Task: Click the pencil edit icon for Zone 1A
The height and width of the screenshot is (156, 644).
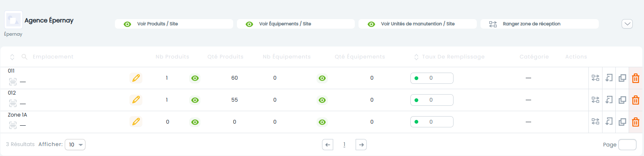Action: coord(136,122)
